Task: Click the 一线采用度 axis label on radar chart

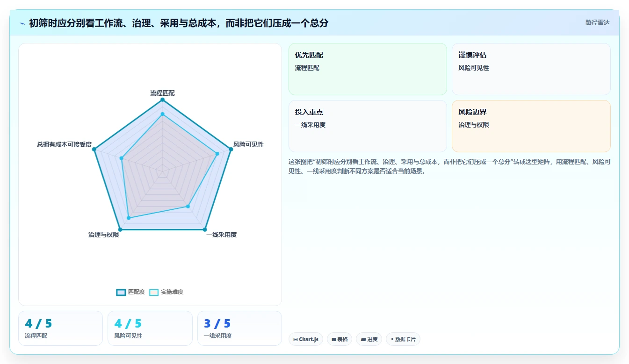Action: point(221,235)
